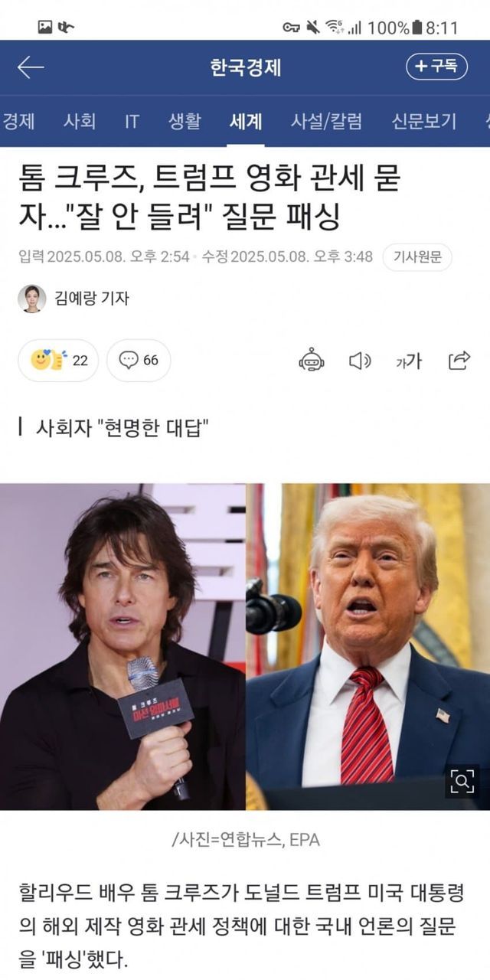Open the 사설/칼럼 tab
The image size is (490, 980).
[x=326, y=121]
